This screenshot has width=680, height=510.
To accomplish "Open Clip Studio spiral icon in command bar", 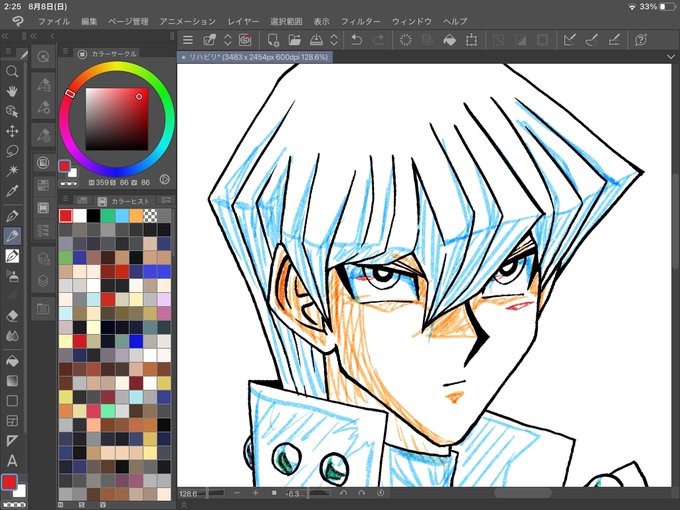I will pyautogui.click(x=245, y=40).
